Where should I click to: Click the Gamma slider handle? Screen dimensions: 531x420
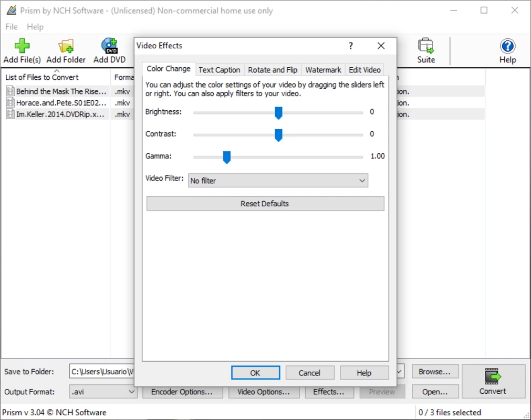click(x=226, y=157)
